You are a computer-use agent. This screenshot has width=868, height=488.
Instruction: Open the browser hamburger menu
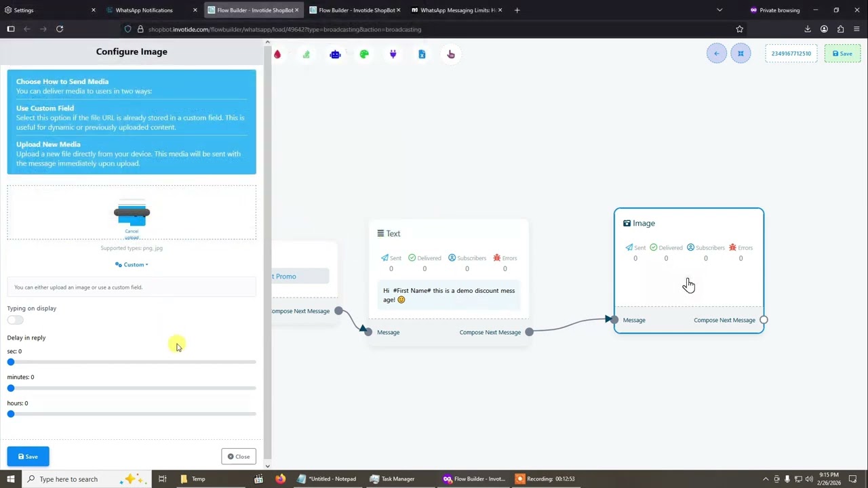857,29
